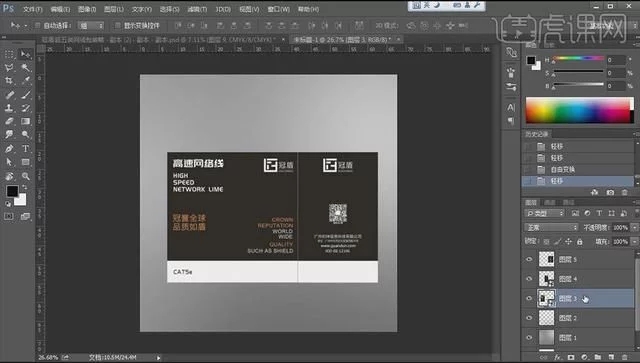This screenshot has width=640, height=363.
Task: Select the Eraser tool
Action: click(x=9, y=121)
